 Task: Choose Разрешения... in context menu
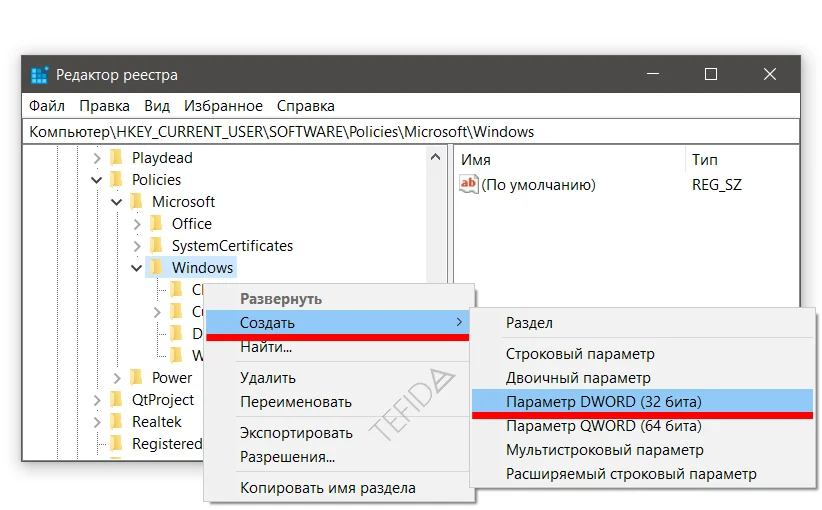point(340,457)
